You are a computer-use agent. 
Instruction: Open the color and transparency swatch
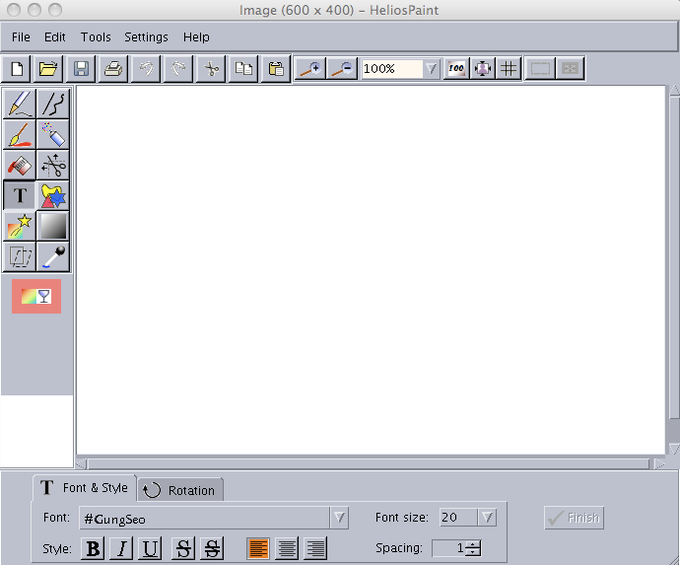[36, 296]
